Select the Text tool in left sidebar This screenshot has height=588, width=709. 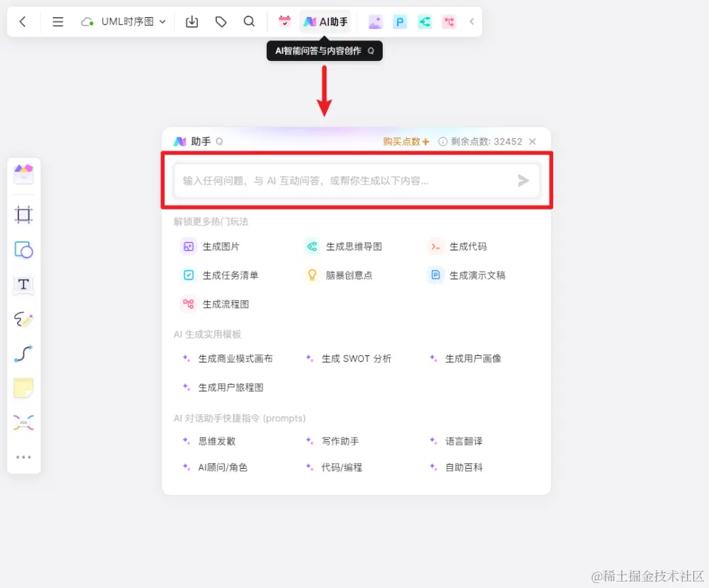click(23, 284)
